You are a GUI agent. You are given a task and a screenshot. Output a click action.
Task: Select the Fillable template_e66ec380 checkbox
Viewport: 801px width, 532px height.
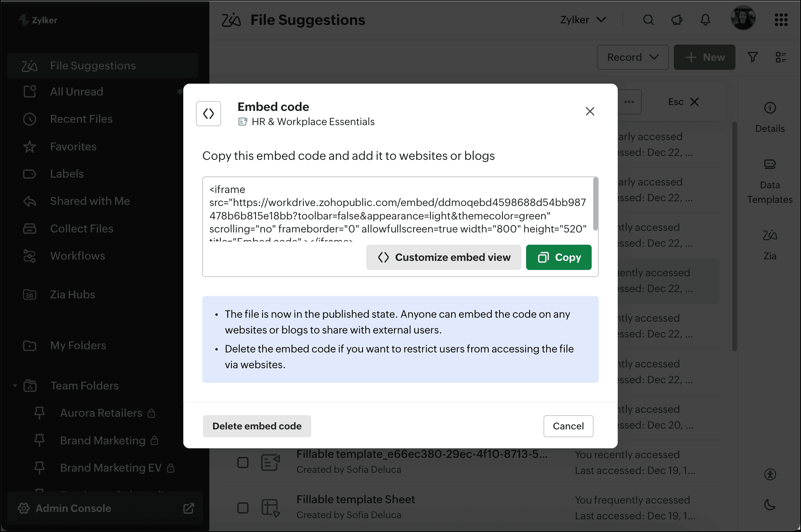click(243, 462)
